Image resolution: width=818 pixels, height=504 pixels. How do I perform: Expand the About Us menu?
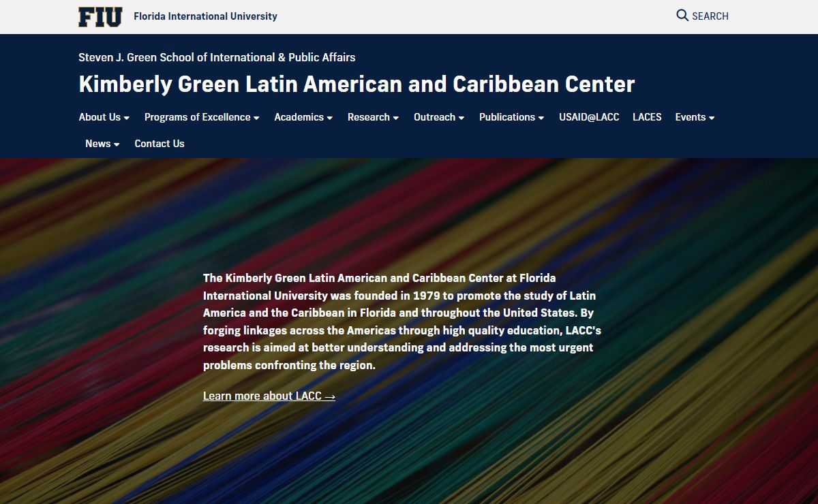(x=104, y=117)
